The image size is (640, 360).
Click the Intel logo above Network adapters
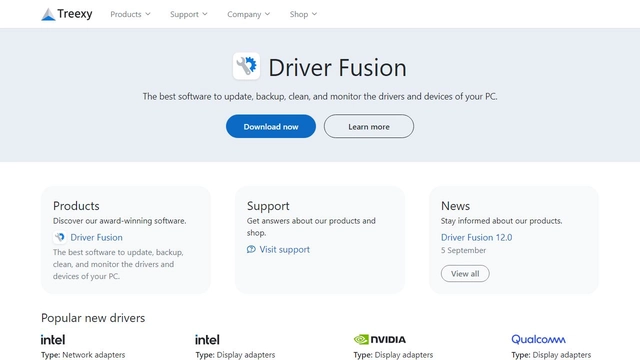53,340
